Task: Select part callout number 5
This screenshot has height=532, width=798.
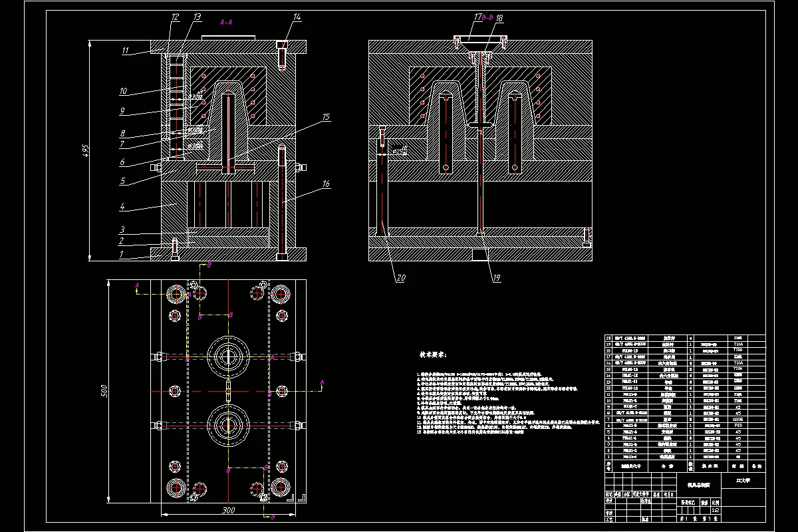Action: (122, 180)
